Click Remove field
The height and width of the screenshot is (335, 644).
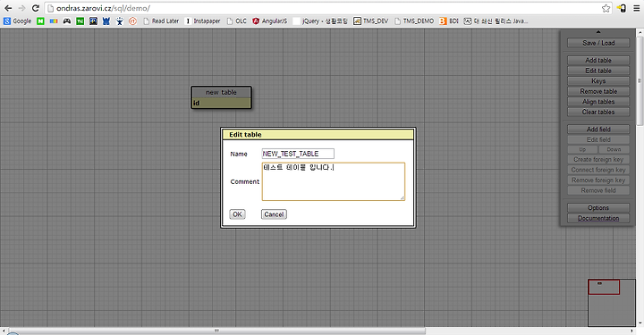(598, 190)
